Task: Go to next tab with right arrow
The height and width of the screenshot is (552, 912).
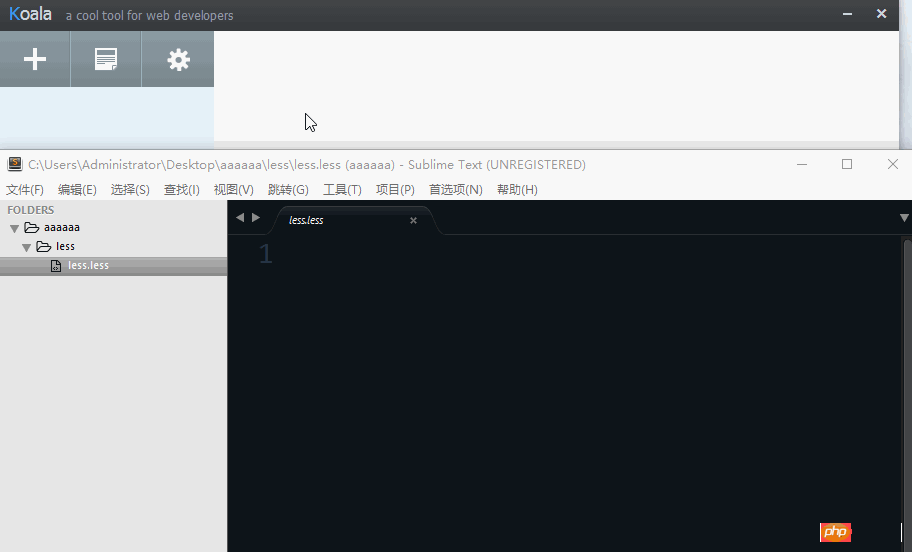Action: [x=256, y=218]
